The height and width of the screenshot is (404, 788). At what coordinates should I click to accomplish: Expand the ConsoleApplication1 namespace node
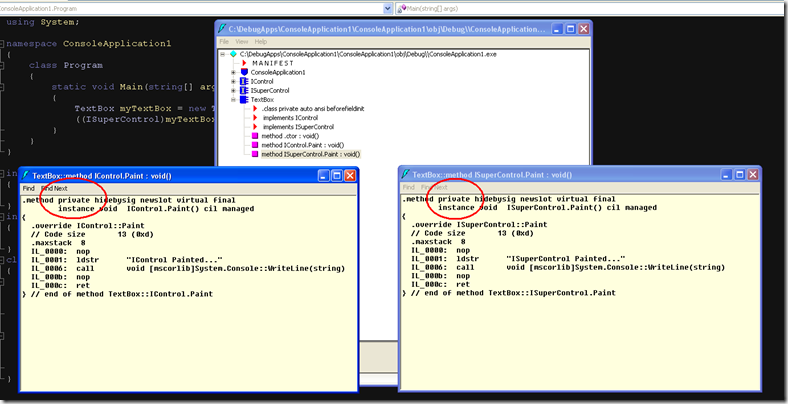(233, 72)
